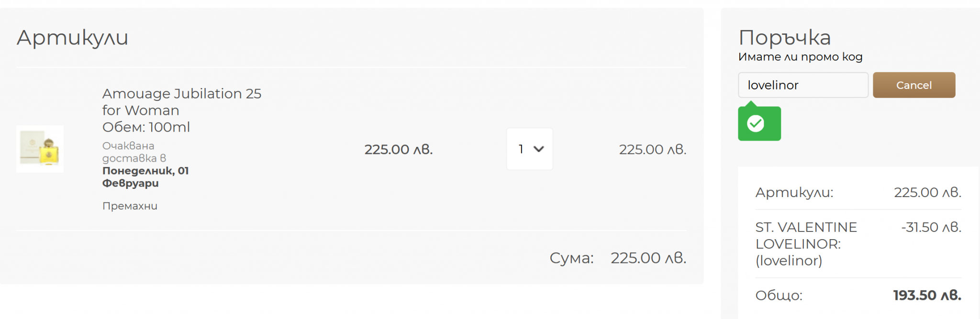This screenshot has height=319, width=980.
Task: Remove the item via Премахни link
Action: click(130, 206)
